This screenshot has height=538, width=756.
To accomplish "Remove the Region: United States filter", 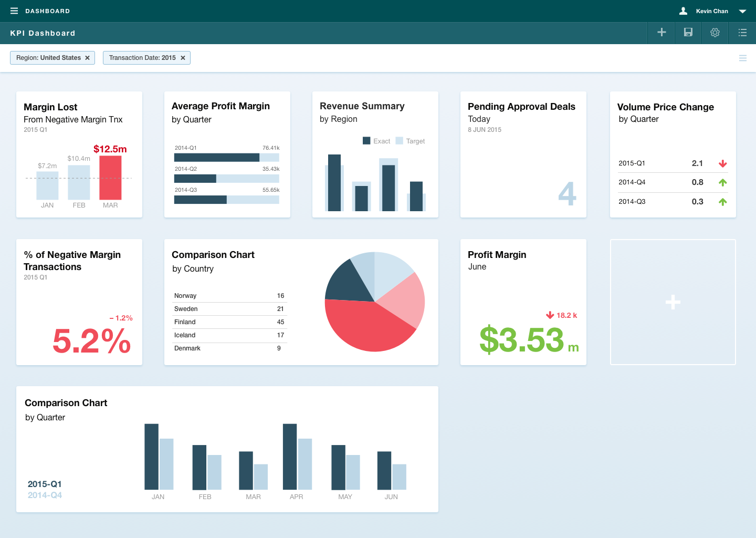I will click(x=88, y=58).
